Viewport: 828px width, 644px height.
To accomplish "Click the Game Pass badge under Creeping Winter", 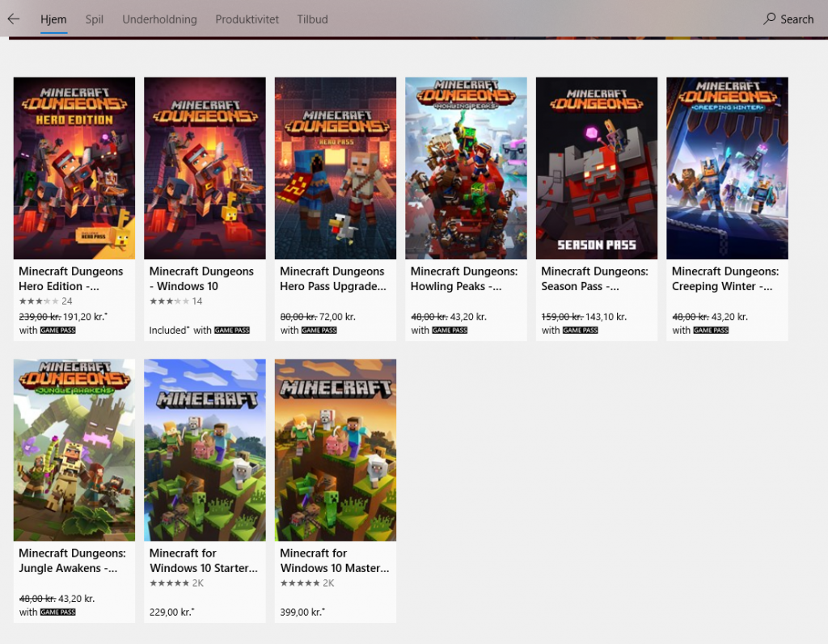I will (x=711, y=330).
